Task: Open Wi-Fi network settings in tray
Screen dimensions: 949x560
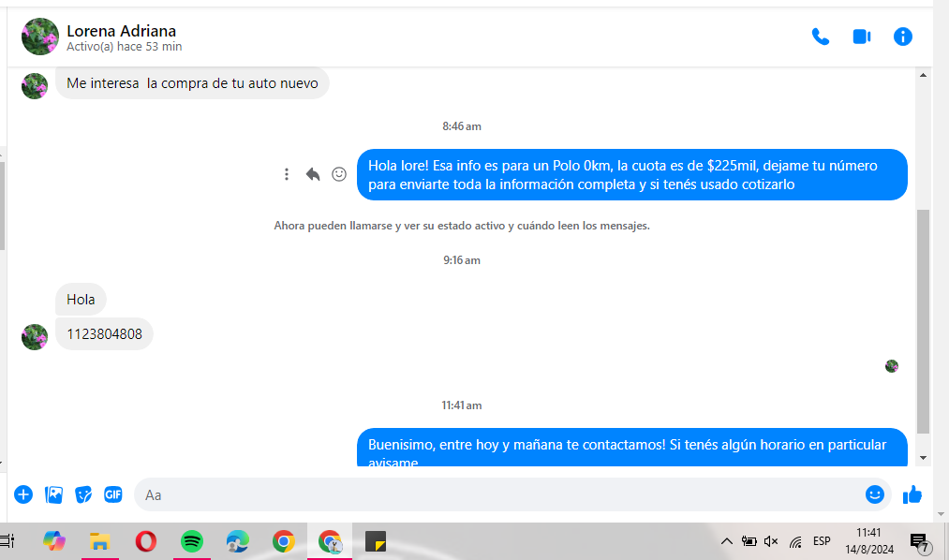Action: [796, 542]
